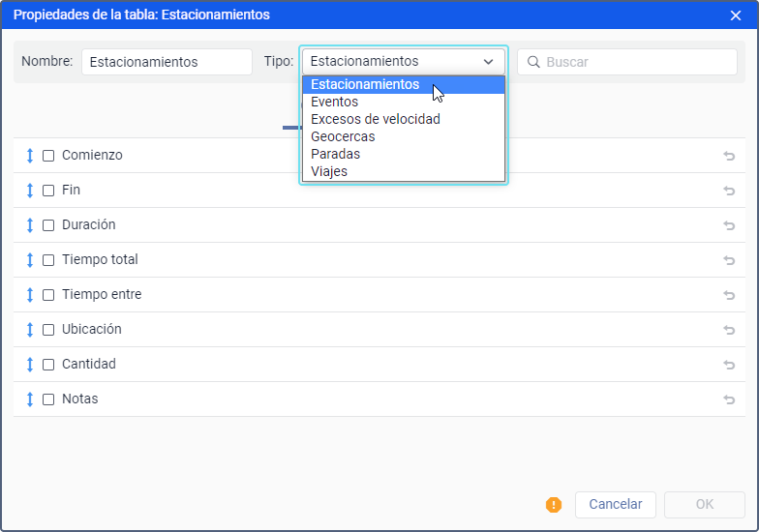This screenshot has width=759, height=532.
Task: Click the orange warning icon near Cancelar
Action: (x=554, y=504)
